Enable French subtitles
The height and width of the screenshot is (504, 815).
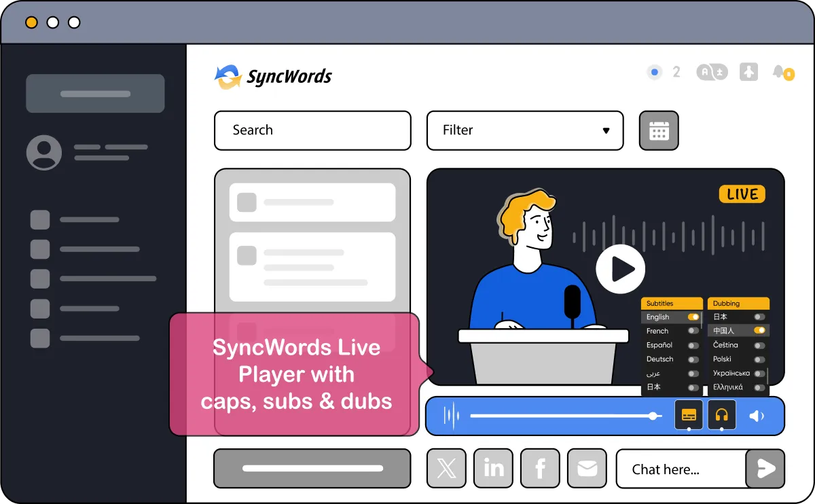[x=693, y=331]
